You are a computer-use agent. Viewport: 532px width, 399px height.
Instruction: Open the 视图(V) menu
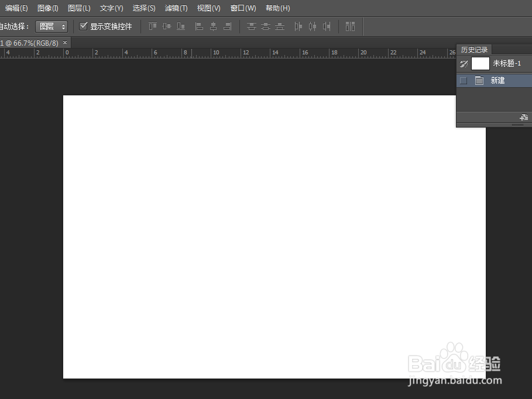[209, 8]
